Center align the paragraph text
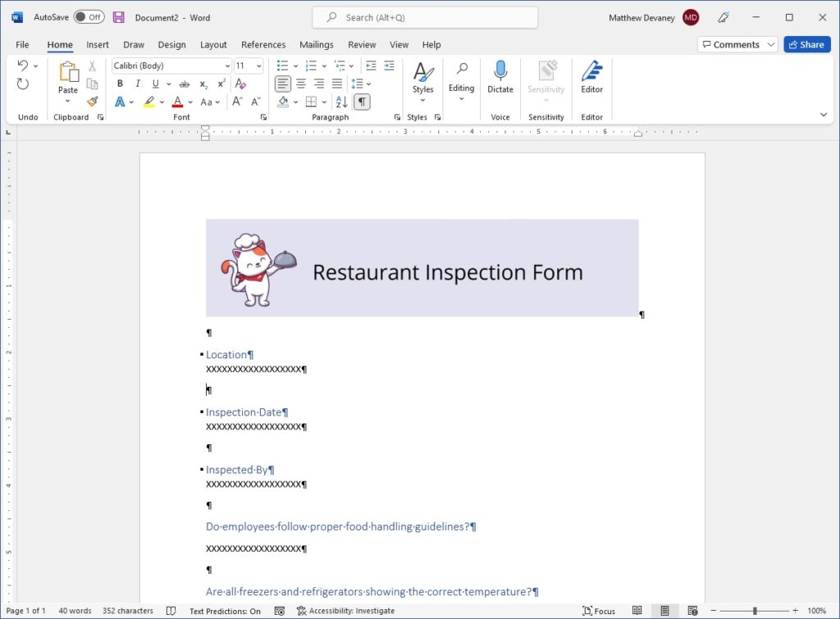Viewport: 840px width, 619px height. [301, 84]
